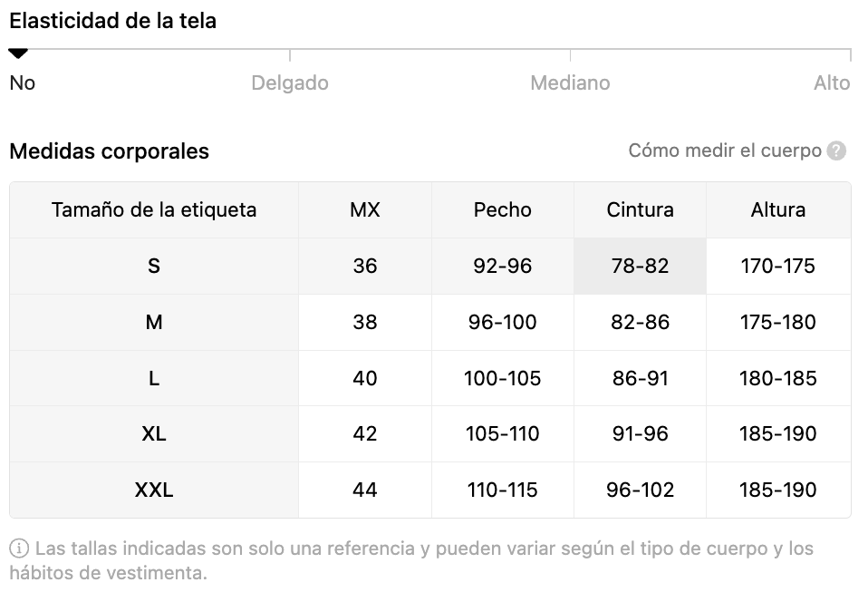Select the size M row label
Viewport: 868px width, 602px height.
tap(154, 323)
